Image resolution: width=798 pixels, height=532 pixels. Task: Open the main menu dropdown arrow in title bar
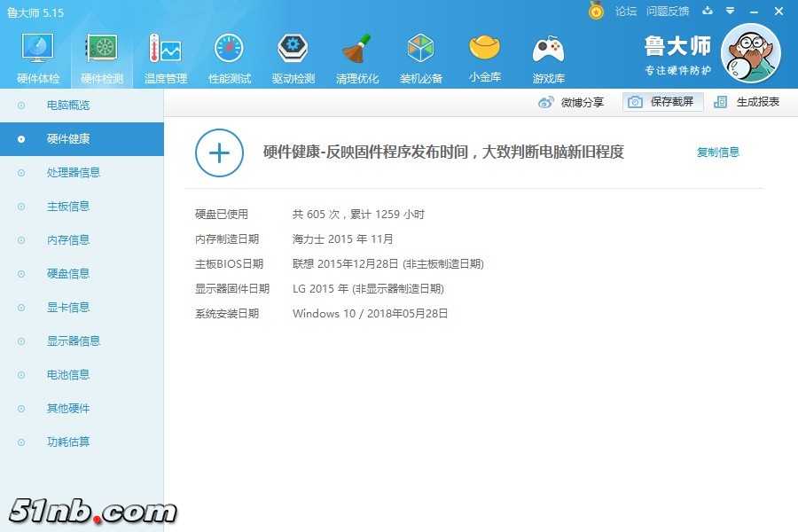pyautogui.click(x=730, y=11)
